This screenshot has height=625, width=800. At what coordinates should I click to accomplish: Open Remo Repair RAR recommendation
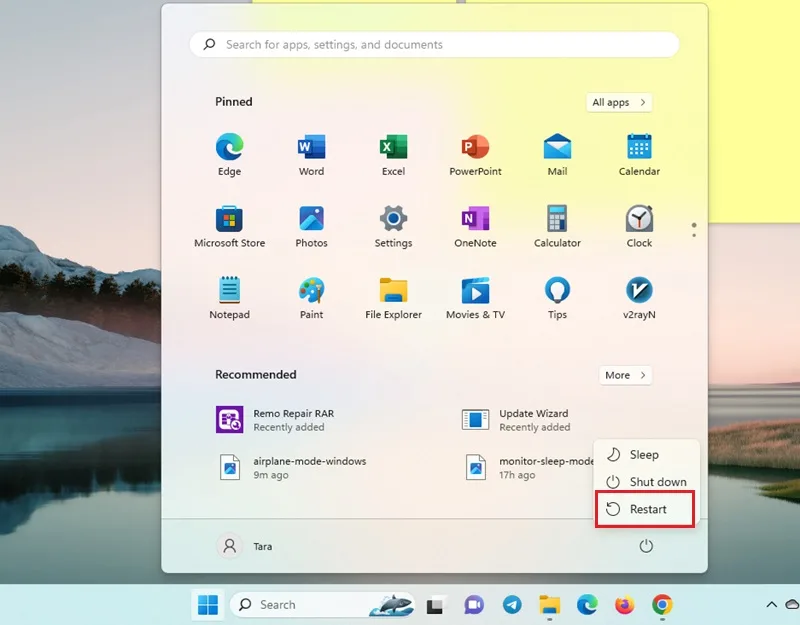(276, 420)
